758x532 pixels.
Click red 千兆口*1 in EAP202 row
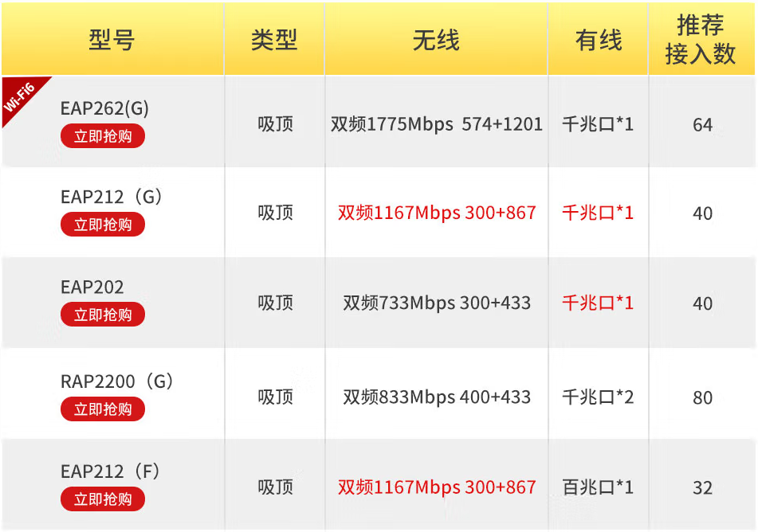point(598,303)
